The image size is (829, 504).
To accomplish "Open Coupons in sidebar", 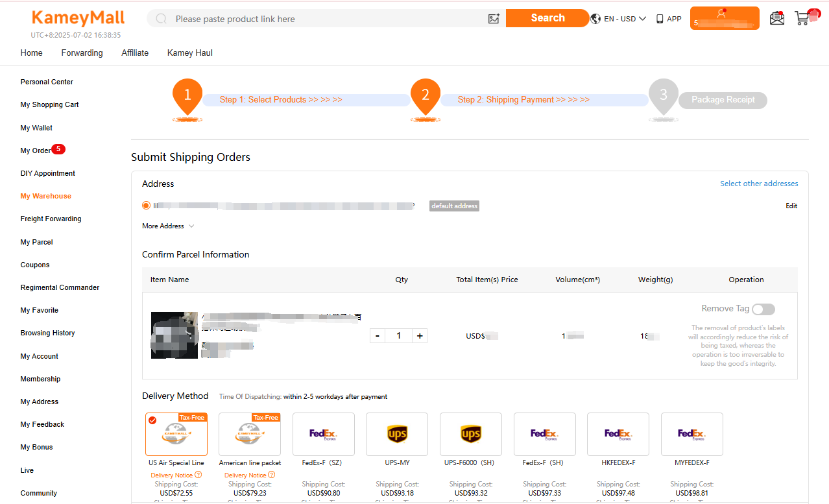I will click(35, 265).
